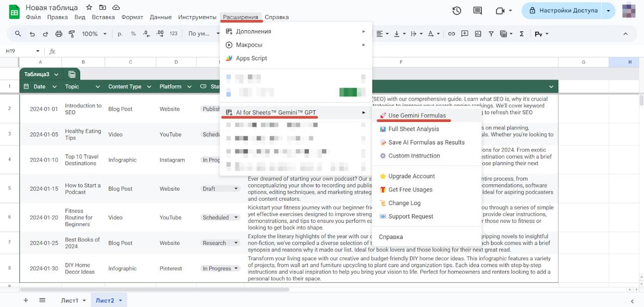Select Upgrade Account
Viewport: 644px width, 307px height.
[x=427, y=176]
